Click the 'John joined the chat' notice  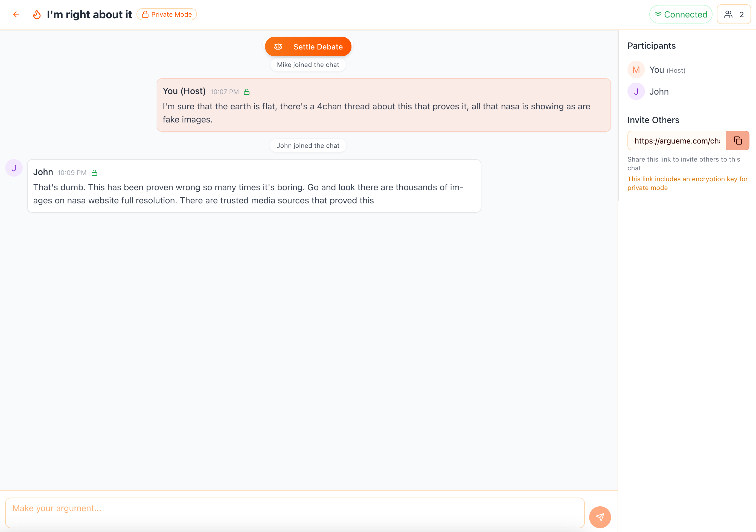coord(308,145)
